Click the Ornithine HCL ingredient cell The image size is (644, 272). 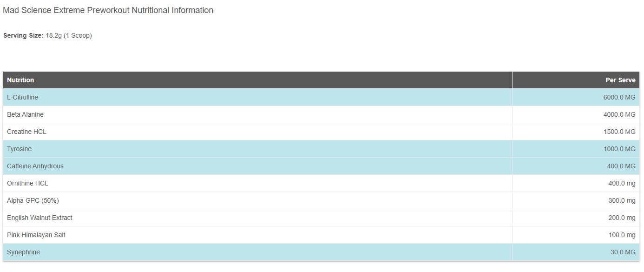point(27,183)
